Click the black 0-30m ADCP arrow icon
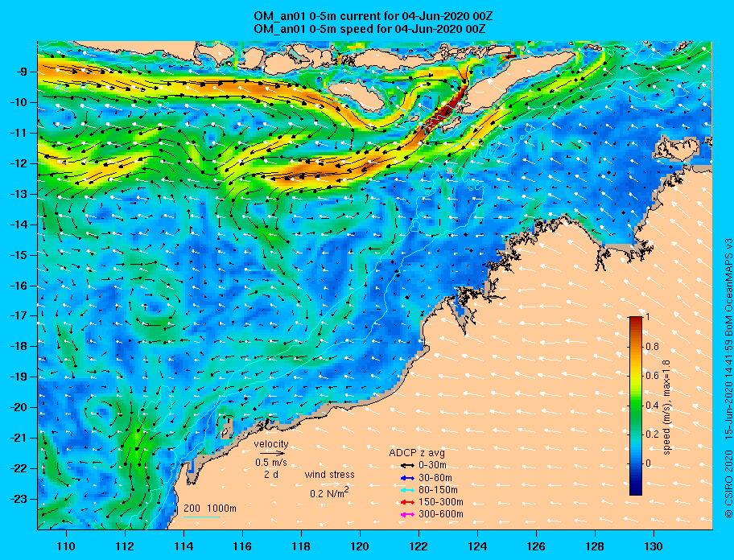The image size is (734, 560). point(408,466)
